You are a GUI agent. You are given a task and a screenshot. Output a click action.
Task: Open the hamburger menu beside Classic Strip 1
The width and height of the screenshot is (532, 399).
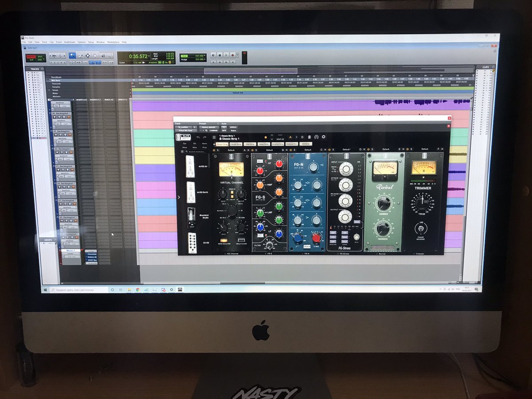click(214, 137)
